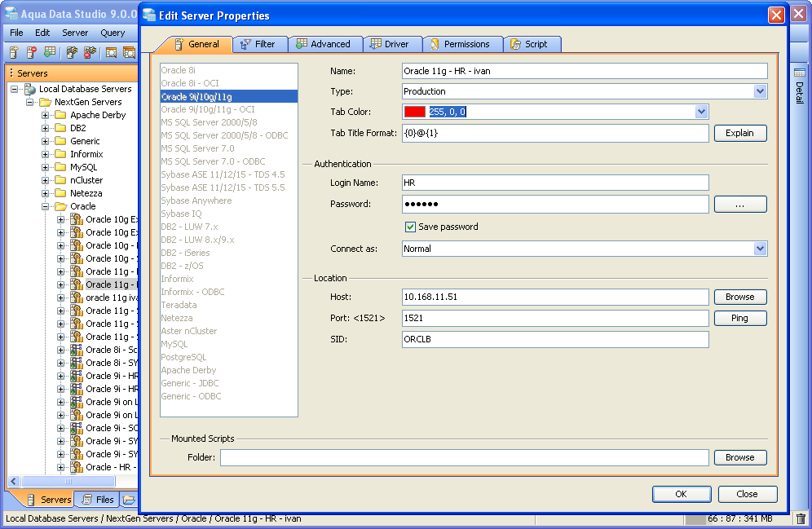
Task: Click the Netezza folder icon
Action: click(x=60, y=193)
